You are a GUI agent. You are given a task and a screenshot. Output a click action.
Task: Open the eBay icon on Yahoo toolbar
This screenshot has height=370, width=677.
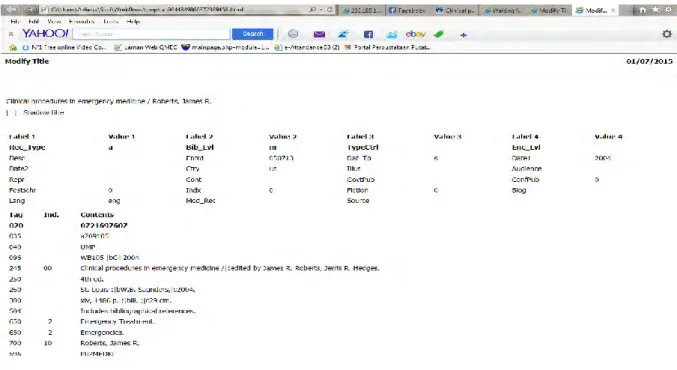[x=415, y=34]
